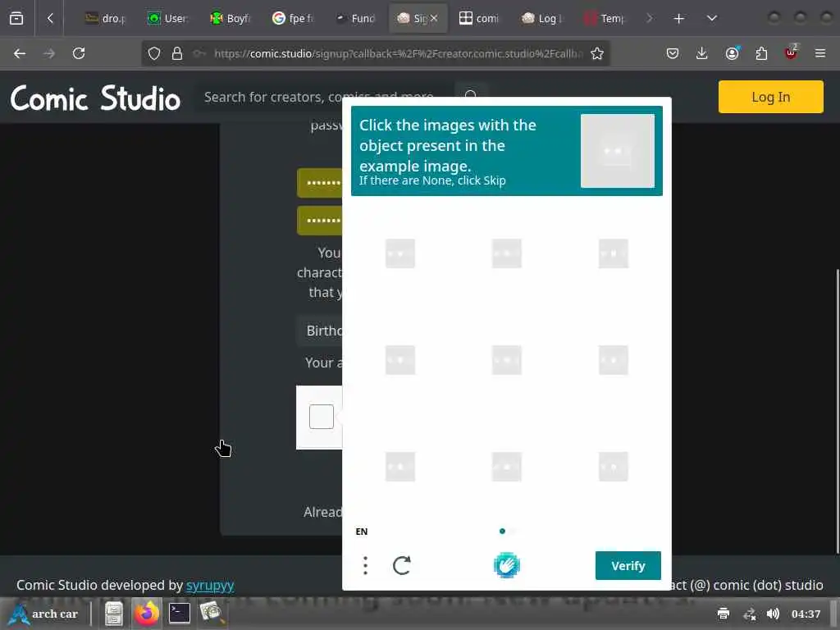The height and width of the screenshot is (630, 840).
Task: Open the extensions puzzle icon
Action: coord(761,53)
